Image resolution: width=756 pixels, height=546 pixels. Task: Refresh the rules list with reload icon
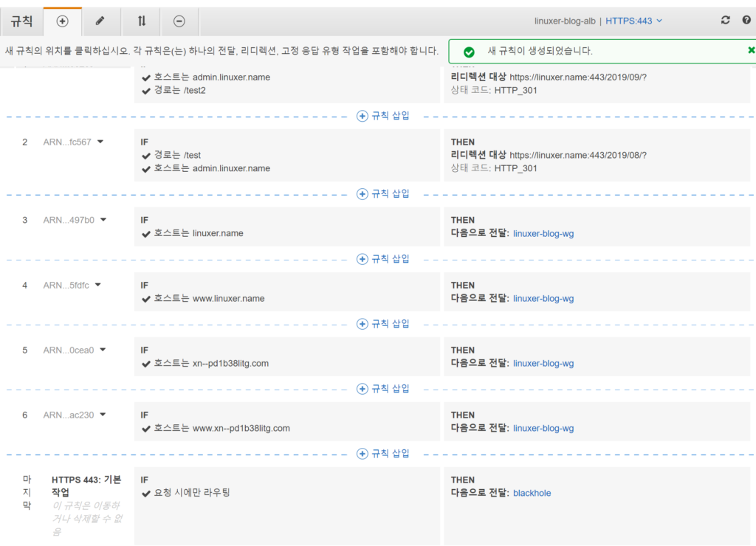click(x=725, y=21)
